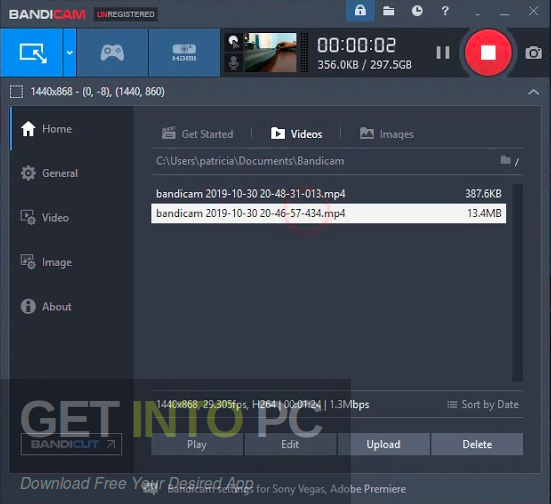Click the 387.6KB file size value

(483, 194)
